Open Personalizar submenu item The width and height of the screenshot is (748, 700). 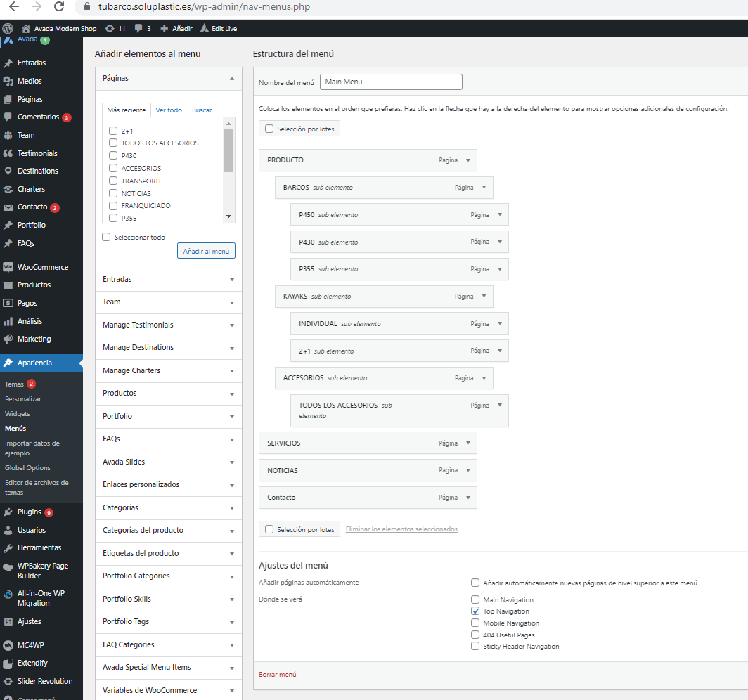(x=23, y=399)
